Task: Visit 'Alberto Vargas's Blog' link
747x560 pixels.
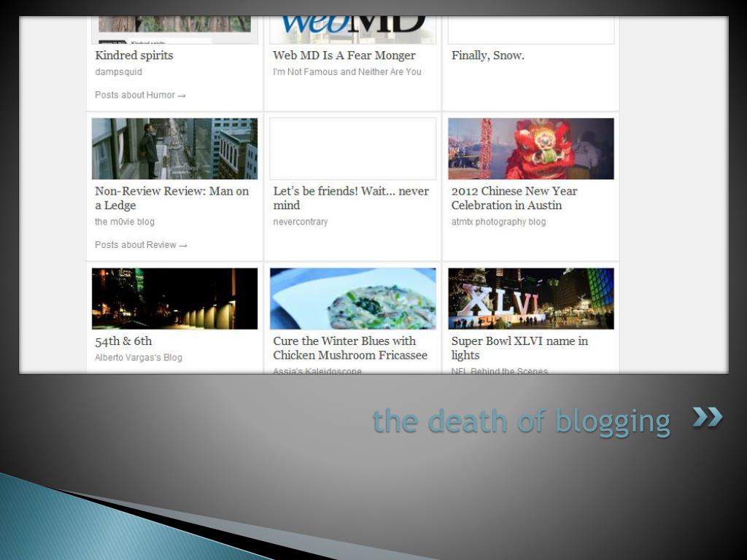Action: click(139, 357)
